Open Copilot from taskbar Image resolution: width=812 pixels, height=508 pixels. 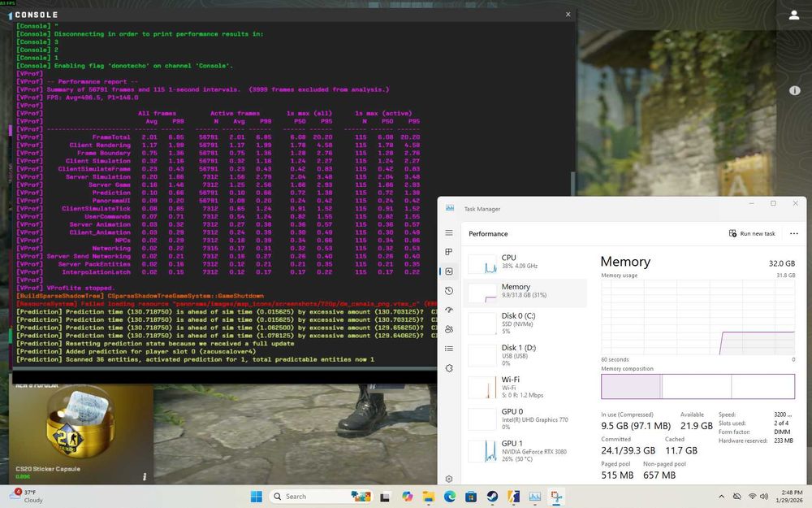click(x=408, y=497)
